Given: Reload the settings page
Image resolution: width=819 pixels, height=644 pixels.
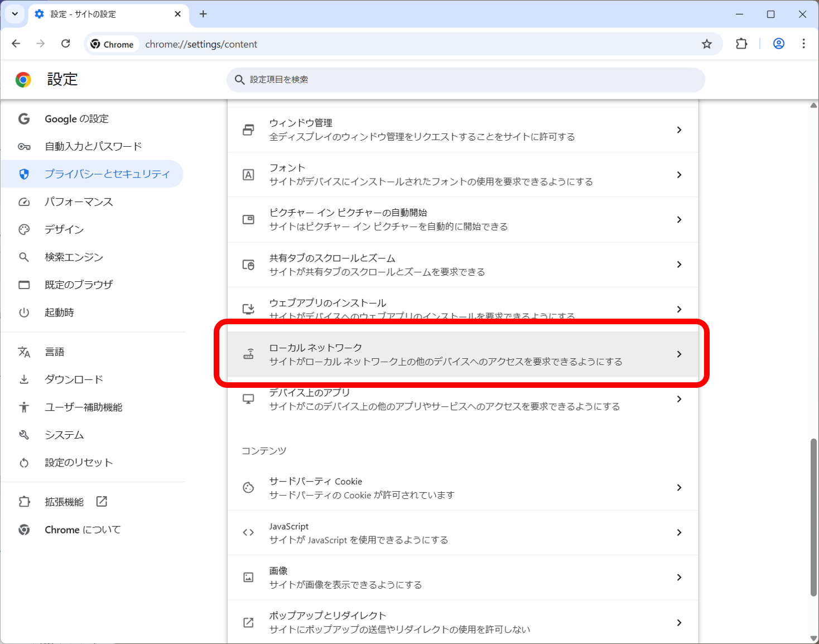Looking at the screenshot, I should (65, 44).
